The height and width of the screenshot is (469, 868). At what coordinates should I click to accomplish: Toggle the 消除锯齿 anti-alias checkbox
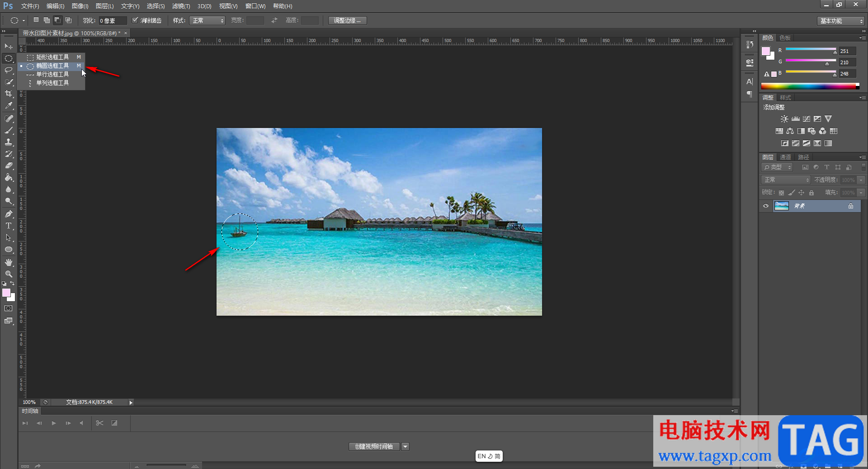135,20
